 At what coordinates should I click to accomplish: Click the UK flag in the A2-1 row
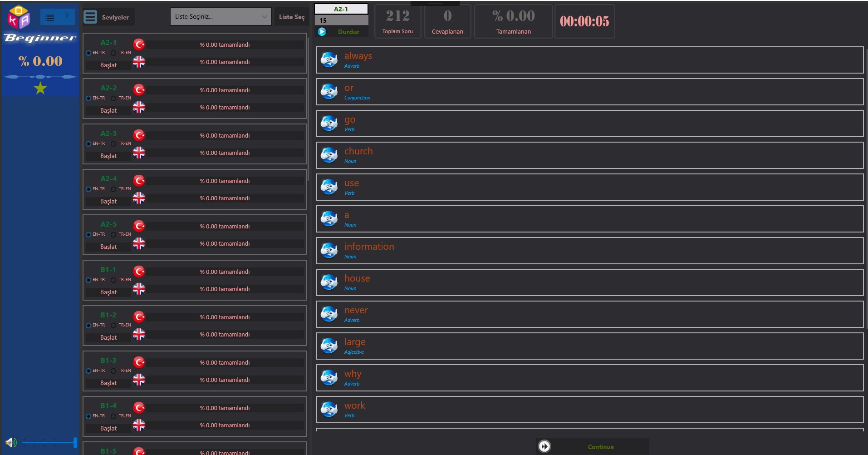point(139,62)
